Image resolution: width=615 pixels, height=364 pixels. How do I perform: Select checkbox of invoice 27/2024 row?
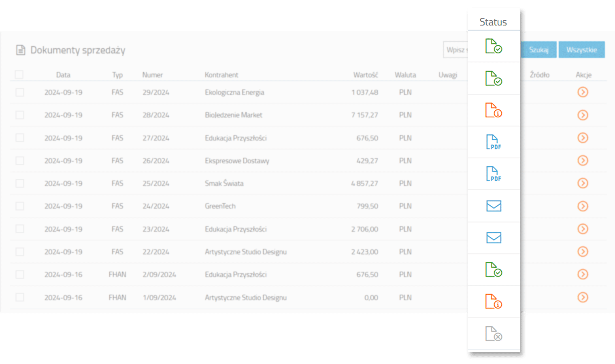tap(19, 138)
